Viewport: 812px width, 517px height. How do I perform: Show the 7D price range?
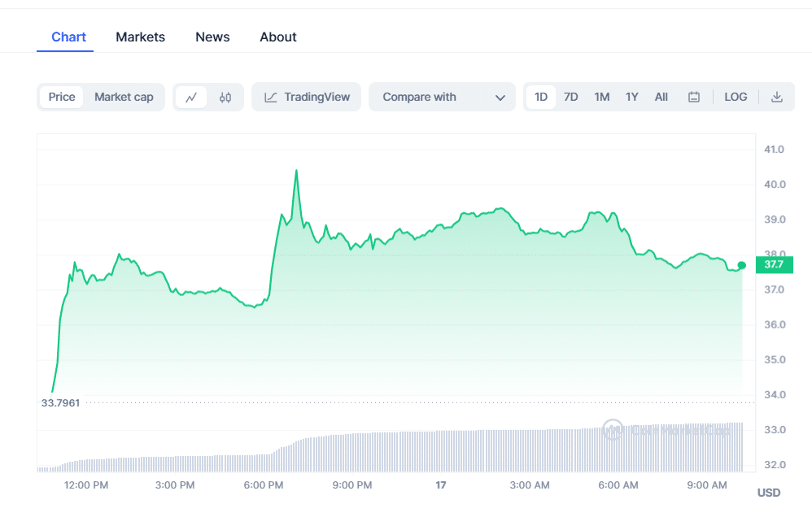click(x=571, y=98)
